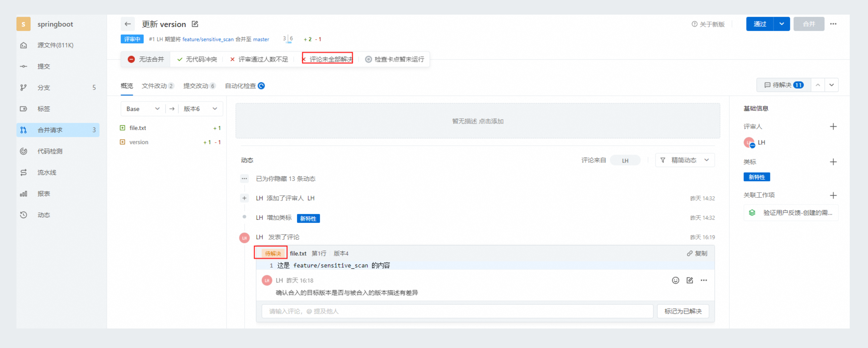
Task: Click 暂无描述 点击添加 description area
Action: [478, 121]
